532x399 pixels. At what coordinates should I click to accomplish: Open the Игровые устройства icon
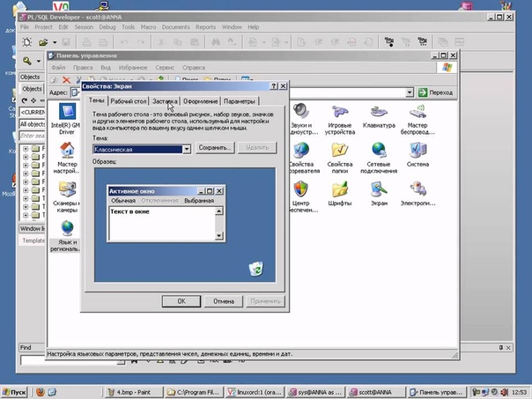(339, 115)
